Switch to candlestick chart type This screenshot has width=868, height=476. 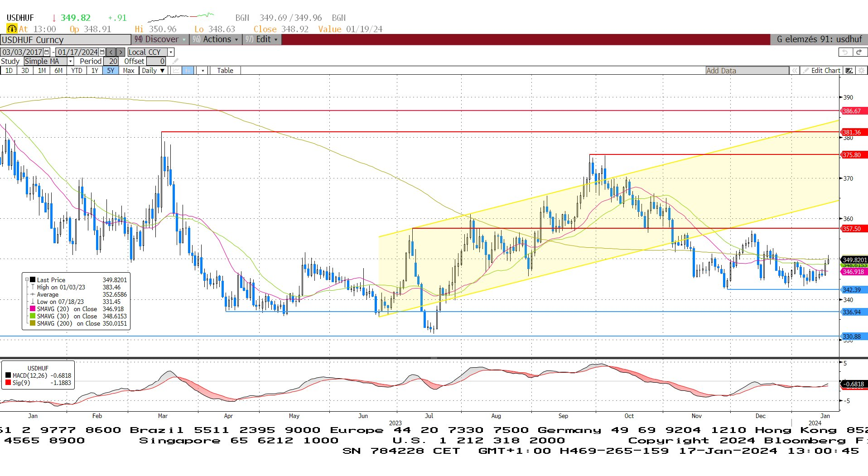[x=188, y=71]
